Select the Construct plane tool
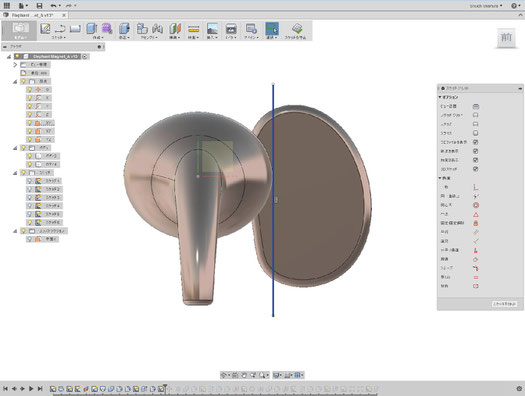Viewport: 525px width, 396px height. 175,28
